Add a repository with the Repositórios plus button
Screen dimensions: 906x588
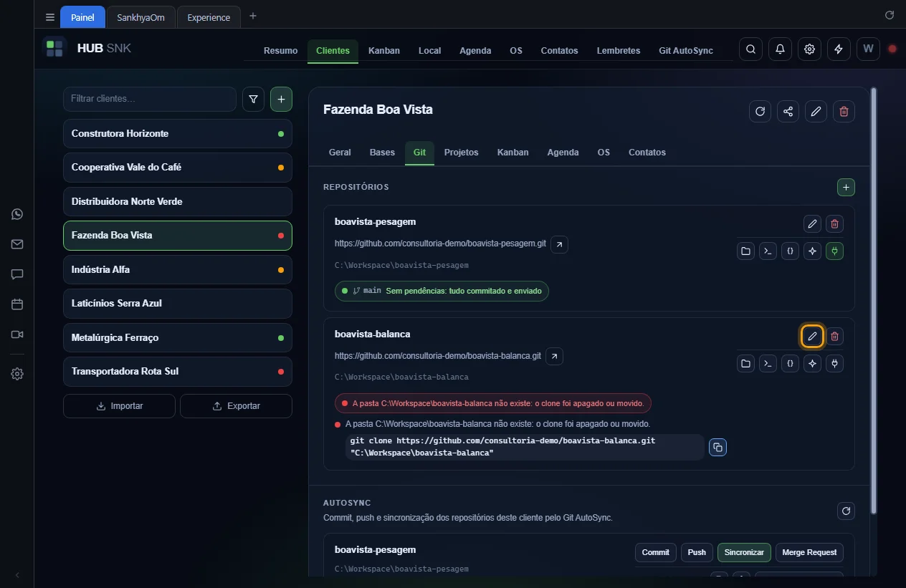coord(846,187)
